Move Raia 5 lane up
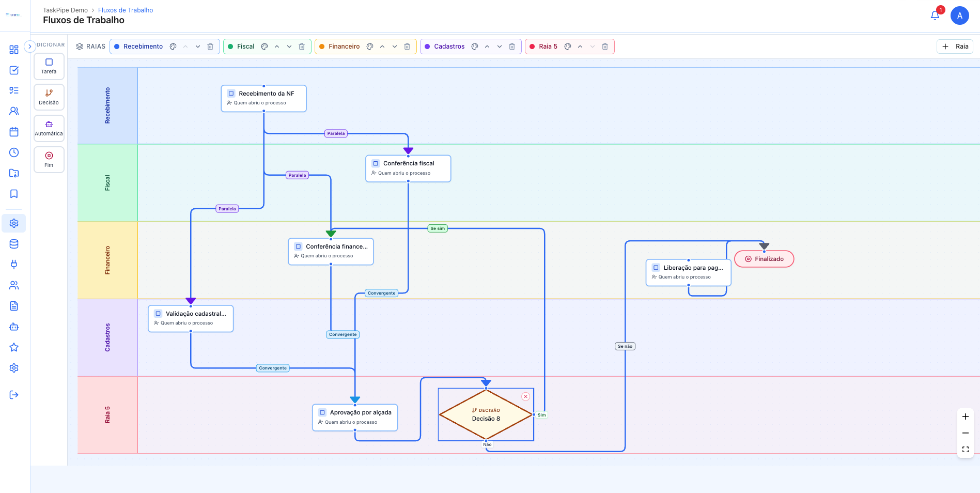 tap(580, 47)
